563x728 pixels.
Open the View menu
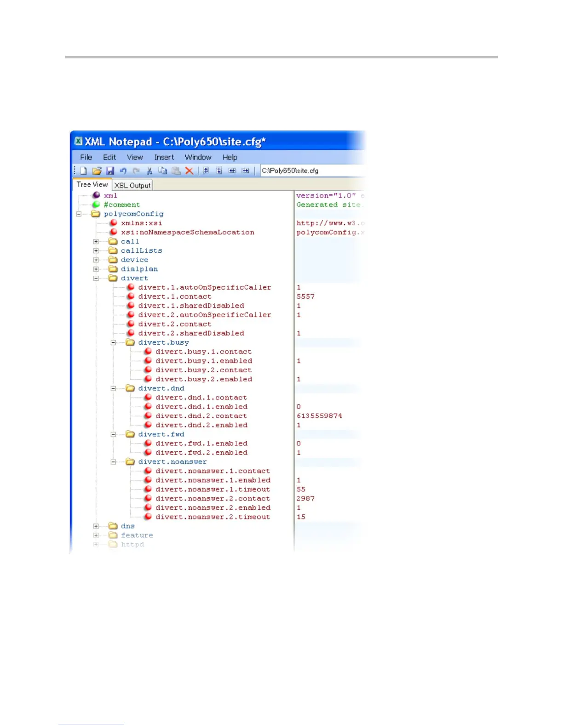(x=135, y=157)
